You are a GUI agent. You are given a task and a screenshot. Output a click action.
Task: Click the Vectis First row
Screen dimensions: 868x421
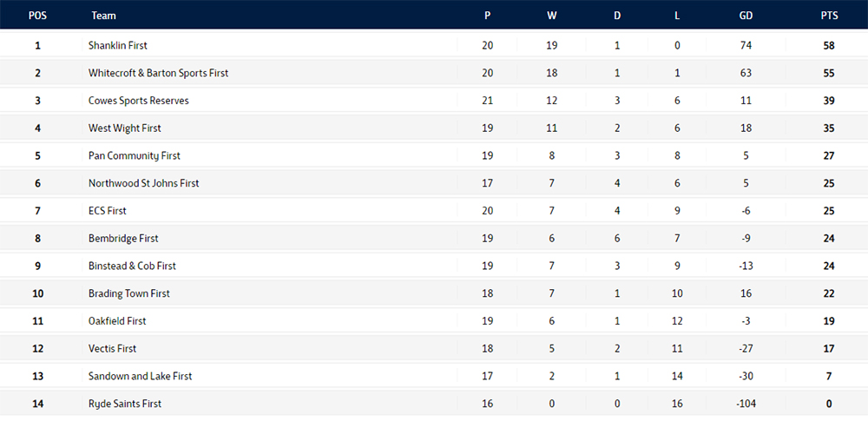click(x=434, y=348)
